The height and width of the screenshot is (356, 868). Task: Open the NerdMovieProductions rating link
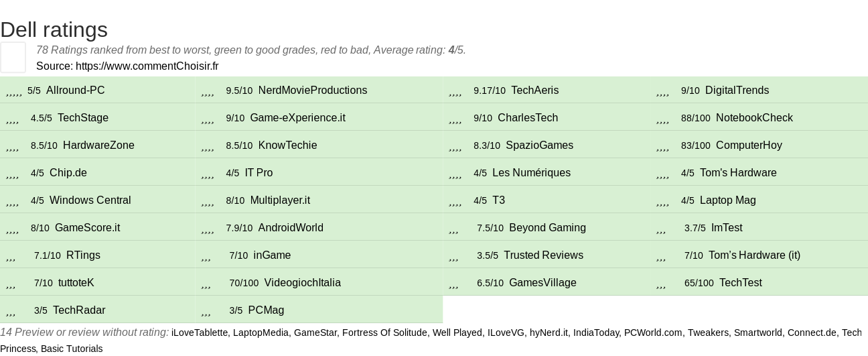(313, 91)
